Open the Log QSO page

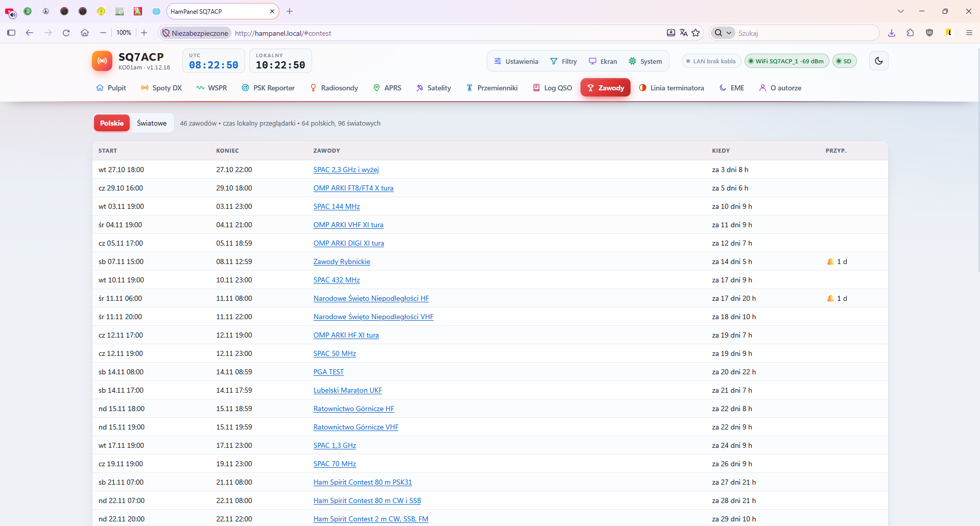[552, 88]
